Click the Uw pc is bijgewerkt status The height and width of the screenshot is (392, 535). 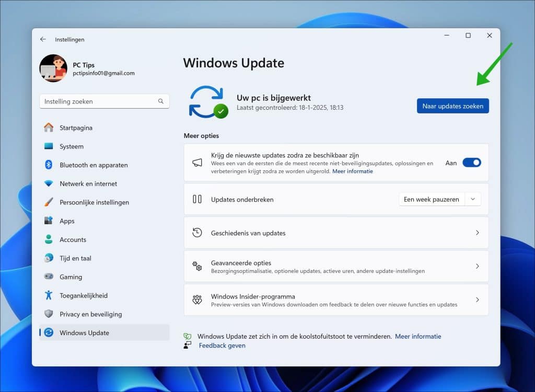tap(274, 98)
